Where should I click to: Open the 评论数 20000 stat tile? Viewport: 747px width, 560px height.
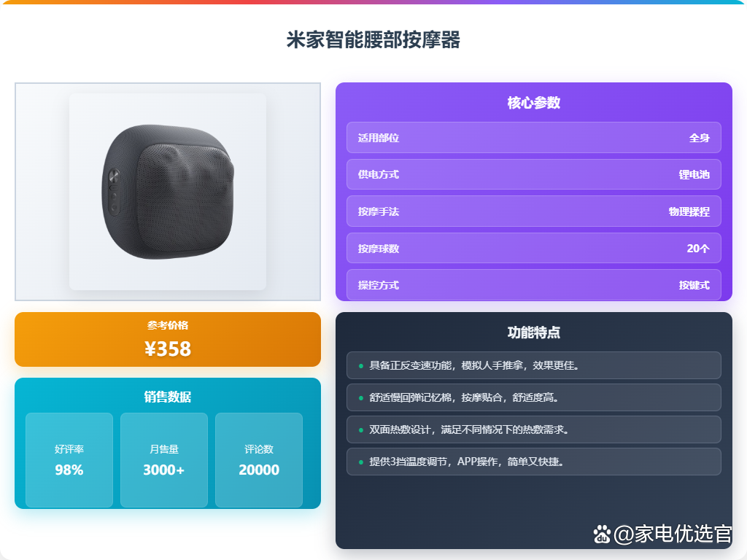259,460
